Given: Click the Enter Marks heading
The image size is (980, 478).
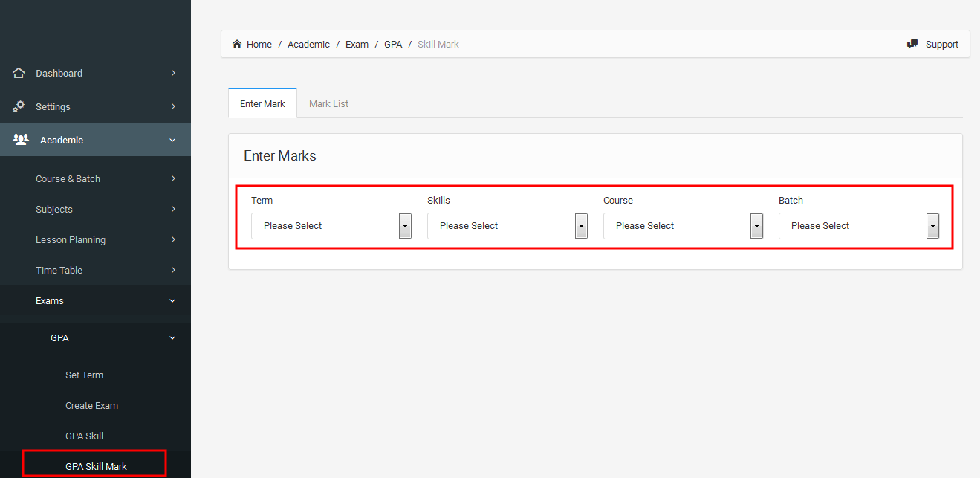Looking at the screenshot, I should (280, 155).
